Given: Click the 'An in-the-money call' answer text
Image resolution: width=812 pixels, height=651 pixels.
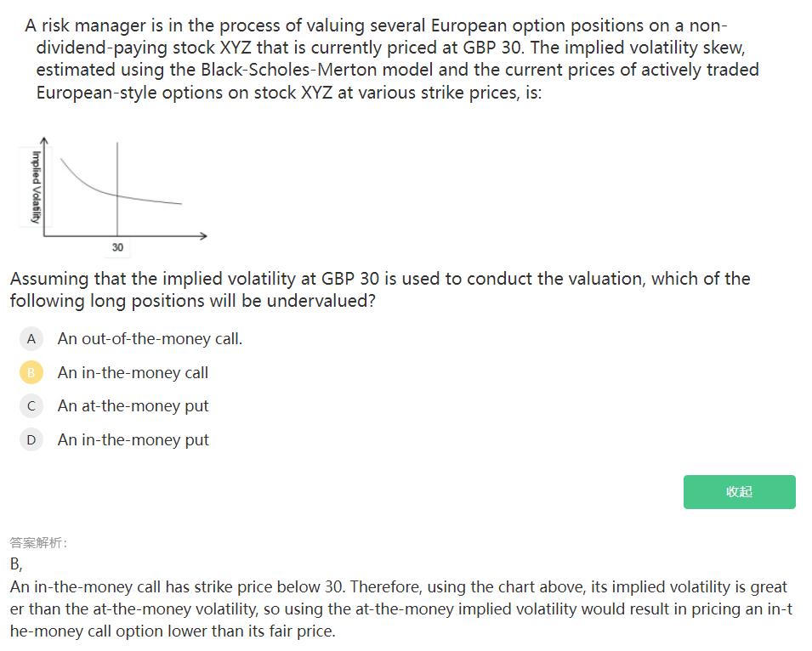Looking at the screenshot, I should click(133, 372).
